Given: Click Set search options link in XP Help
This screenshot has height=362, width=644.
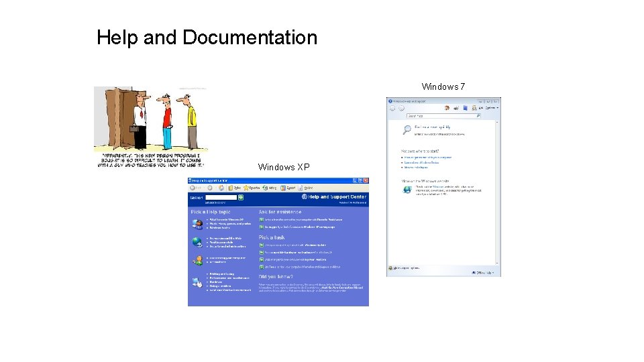Looking at the screenshot, I should click(x=215, y=202).
